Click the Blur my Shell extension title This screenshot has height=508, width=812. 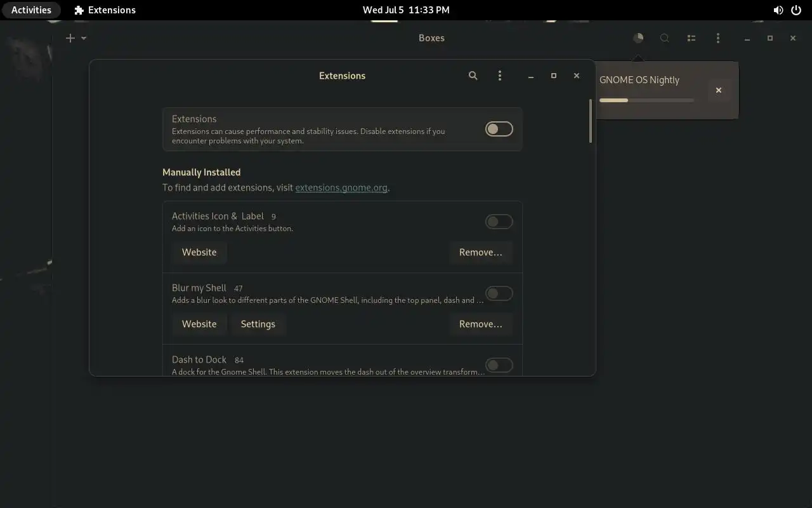pyautogui.click(x=199, y=288)
